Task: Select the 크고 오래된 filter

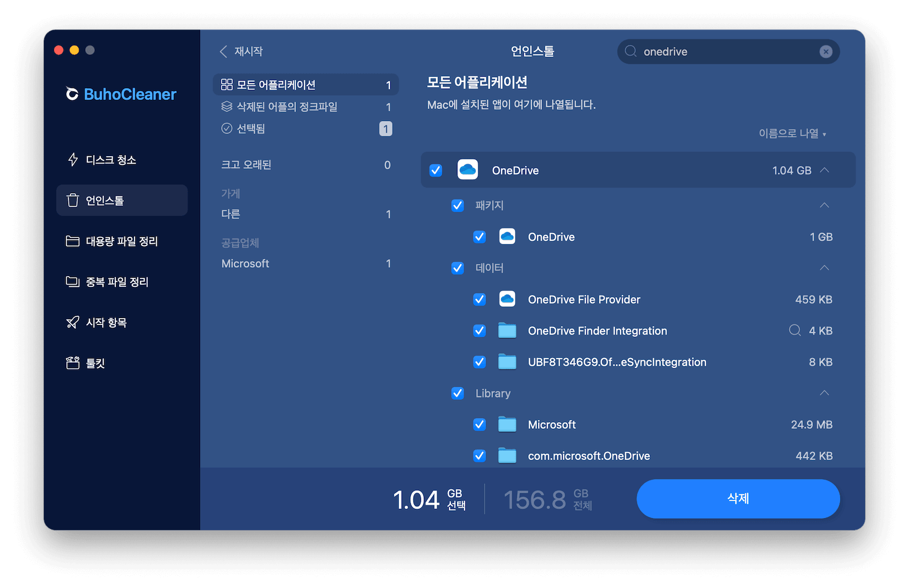Action: (306, 165)
